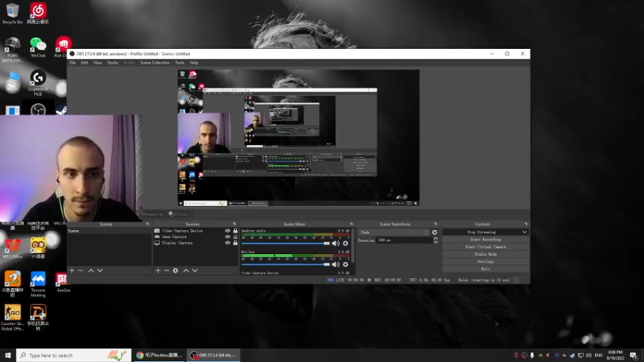The image size is (644, 362).
Task: Add a new scene with the plus icon
Action: point(72,270)
